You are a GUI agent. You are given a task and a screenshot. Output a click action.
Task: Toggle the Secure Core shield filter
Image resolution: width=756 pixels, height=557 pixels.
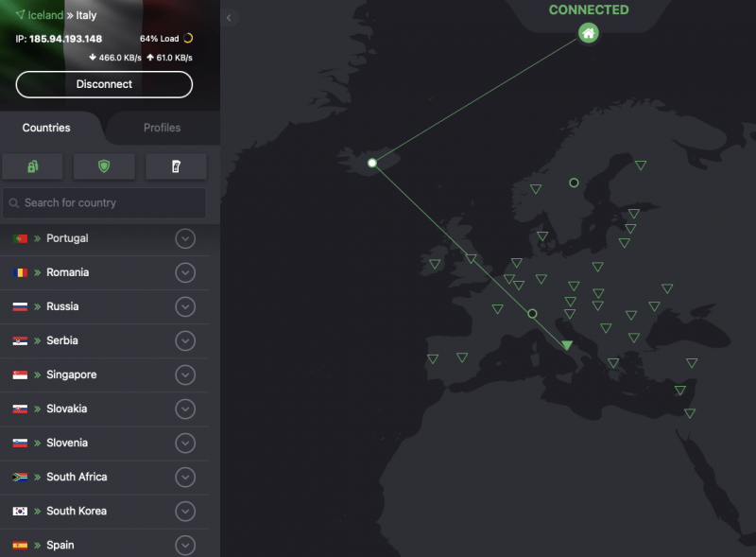104,165
